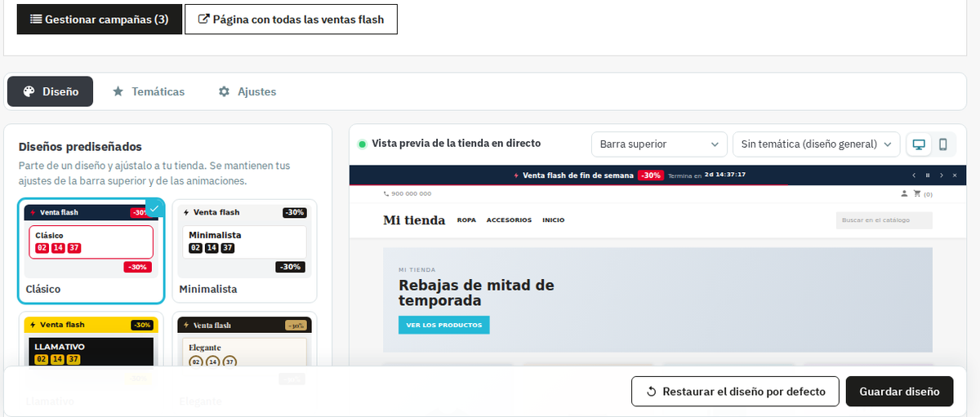
Task: Open the Ajustes tab
Action: (247, 91)
